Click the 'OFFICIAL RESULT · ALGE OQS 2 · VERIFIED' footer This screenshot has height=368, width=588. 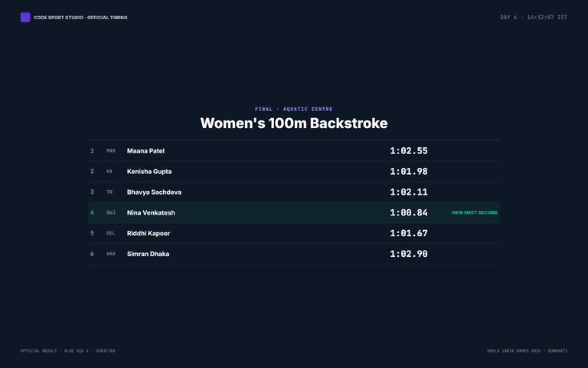pos(68,350)
